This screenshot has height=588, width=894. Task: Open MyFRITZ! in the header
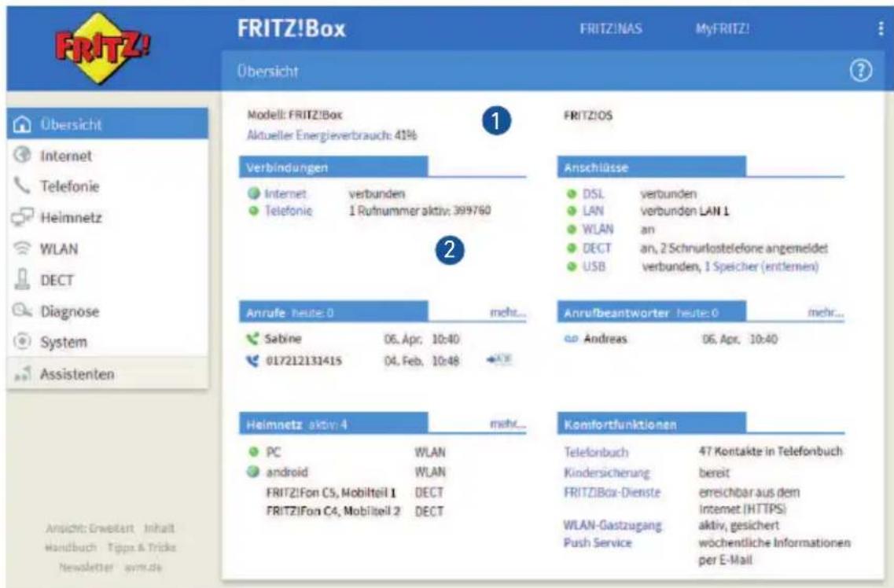point(723,29)
